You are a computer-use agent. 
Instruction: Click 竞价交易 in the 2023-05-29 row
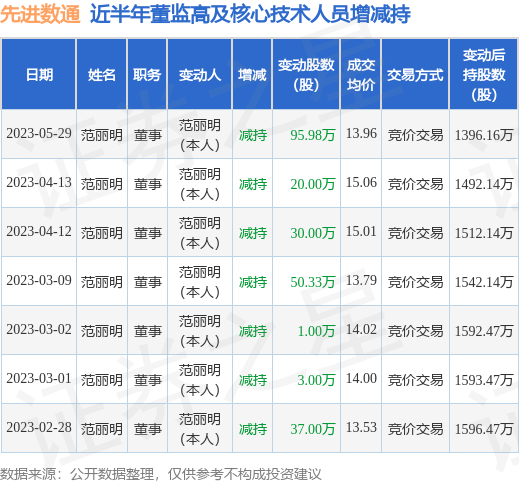(x=415, y=135)
